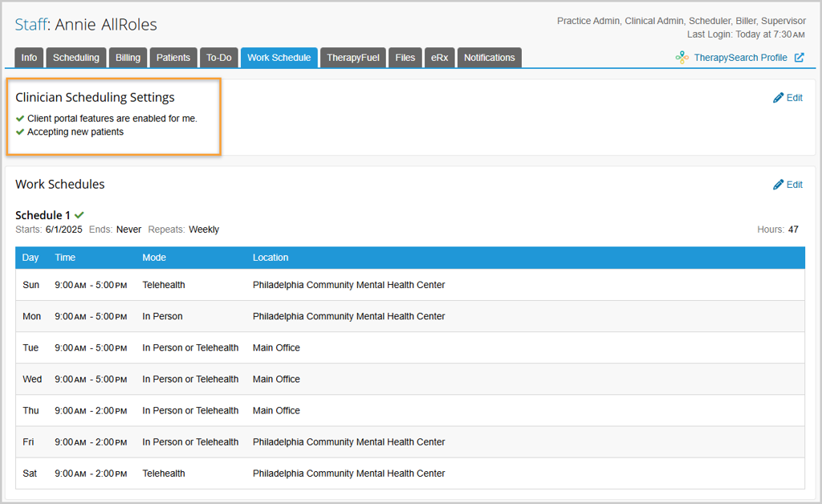The height and width of the screenshot is (504, 822).
Task: Click Main Office location in Tuesday row
Action: pos(276,348)
